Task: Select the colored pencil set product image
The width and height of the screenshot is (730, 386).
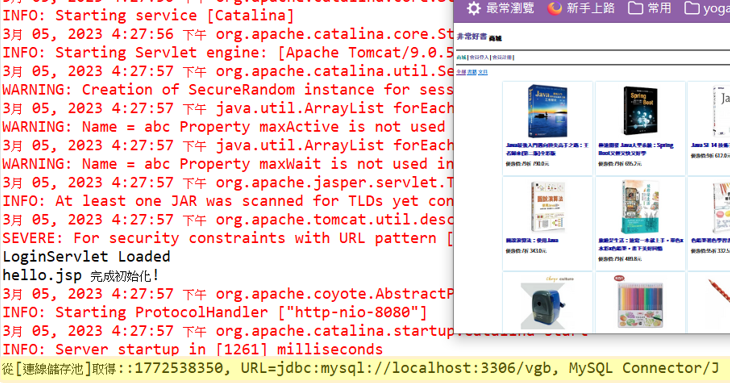Action: 640,305
